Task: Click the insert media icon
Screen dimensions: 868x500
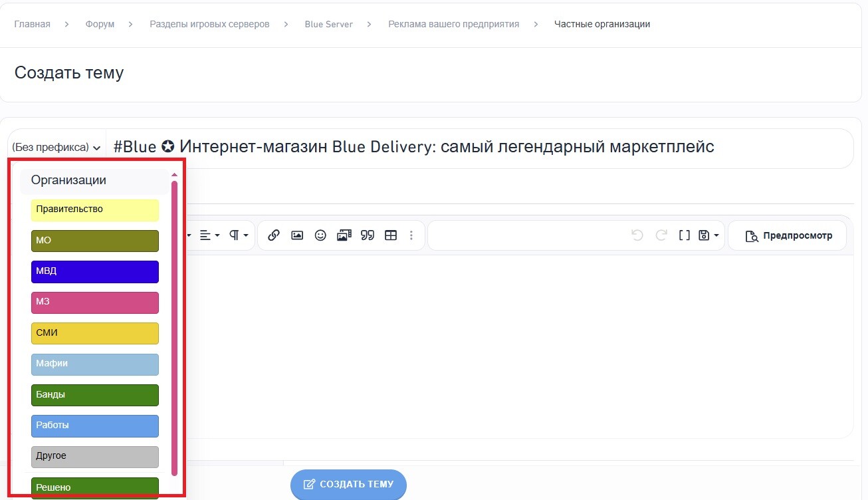Action: 344,235
